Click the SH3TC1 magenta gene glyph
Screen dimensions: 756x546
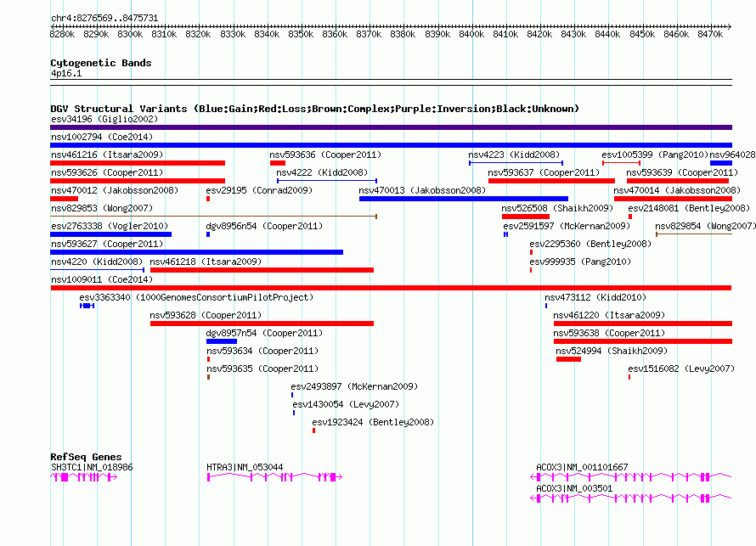[84, 477]
